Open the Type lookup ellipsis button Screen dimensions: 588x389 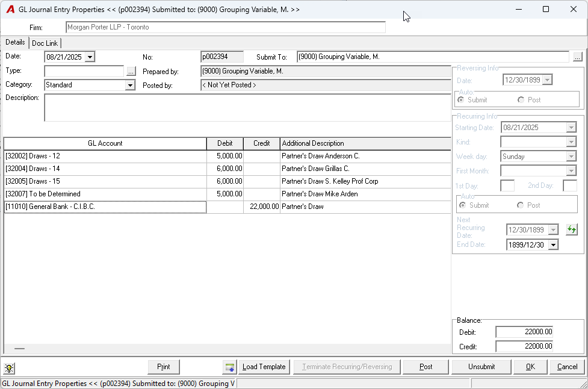click(x=131, y=71)
